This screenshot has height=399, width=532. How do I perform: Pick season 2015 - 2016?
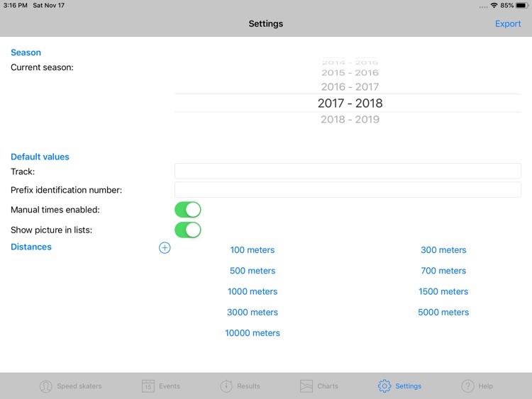350,72
